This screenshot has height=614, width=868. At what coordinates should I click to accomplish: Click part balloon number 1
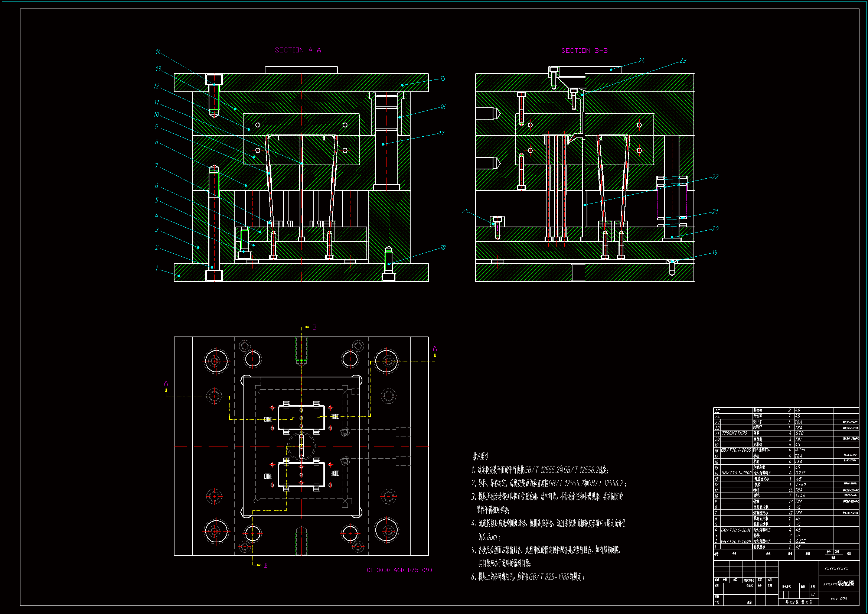click(157, 268)
